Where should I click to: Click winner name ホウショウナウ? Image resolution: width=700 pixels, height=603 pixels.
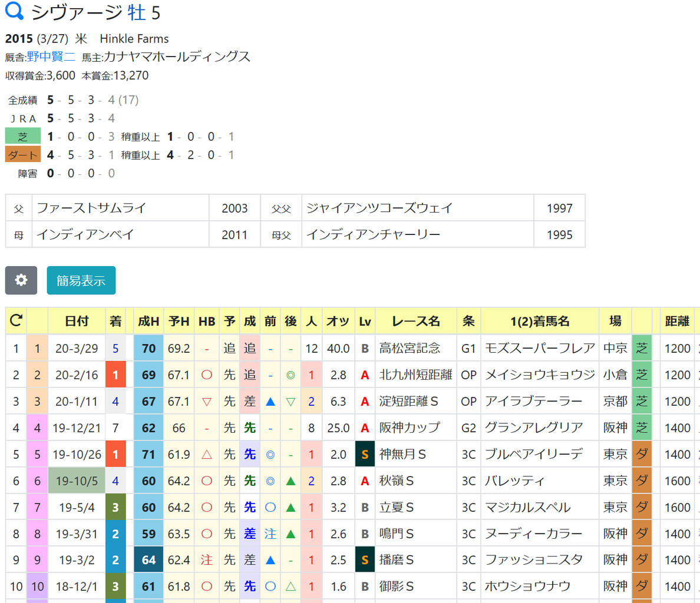528,586
